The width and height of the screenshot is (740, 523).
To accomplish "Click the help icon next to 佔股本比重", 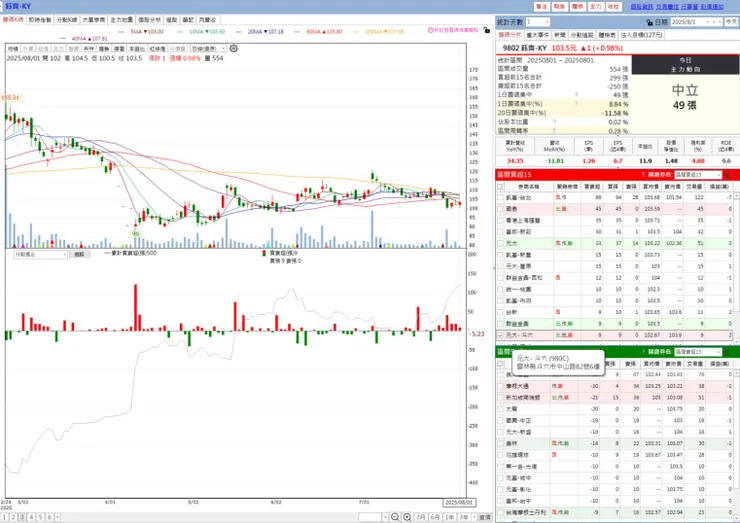I will (554, 122).
